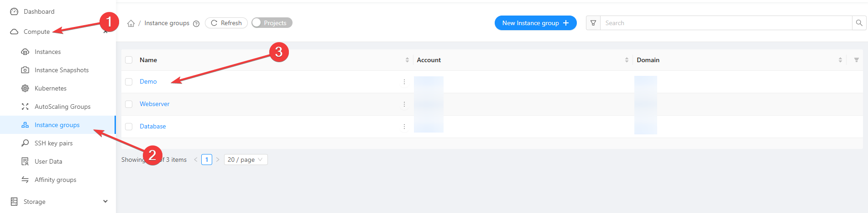The image size is (868, 213).
Task: Check the Webserver row checkbox
Action: point(129,104)
